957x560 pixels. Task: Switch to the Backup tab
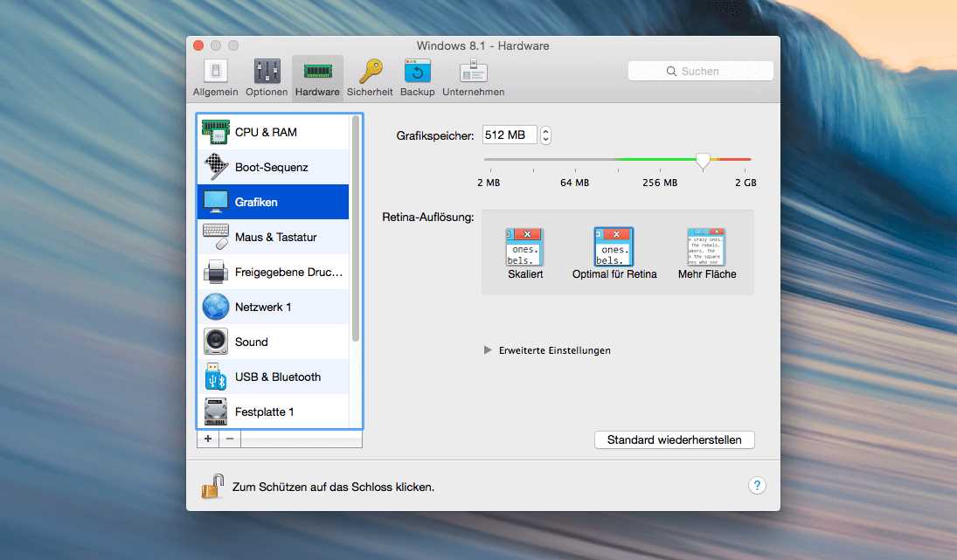pyautogui.click(x=418, y=78)
